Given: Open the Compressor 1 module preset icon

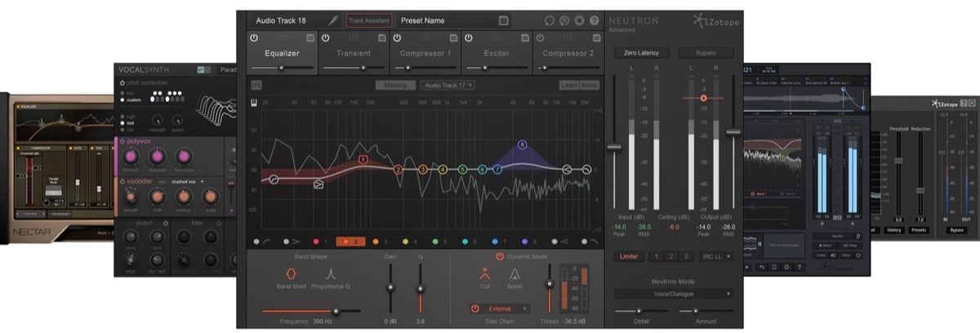Looking at the screenshot, I should [x=453, y=38].
